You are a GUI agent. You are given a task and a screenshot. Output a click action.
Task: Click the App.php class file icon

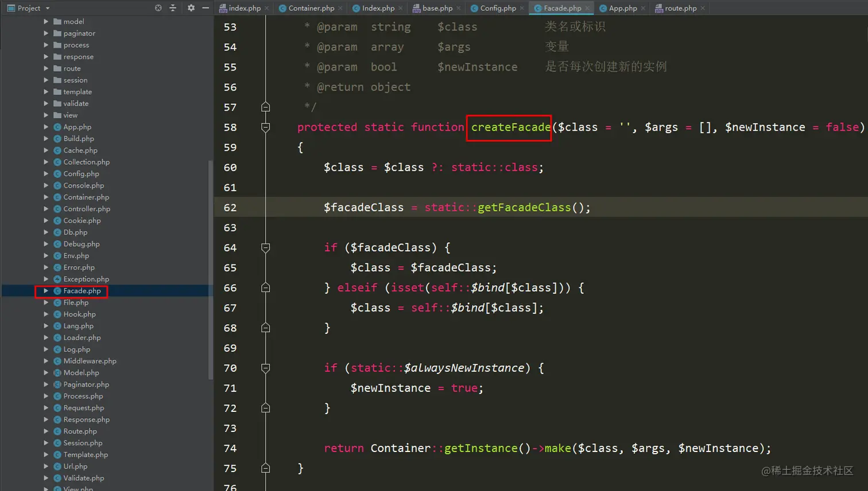[x=57, y=127]
